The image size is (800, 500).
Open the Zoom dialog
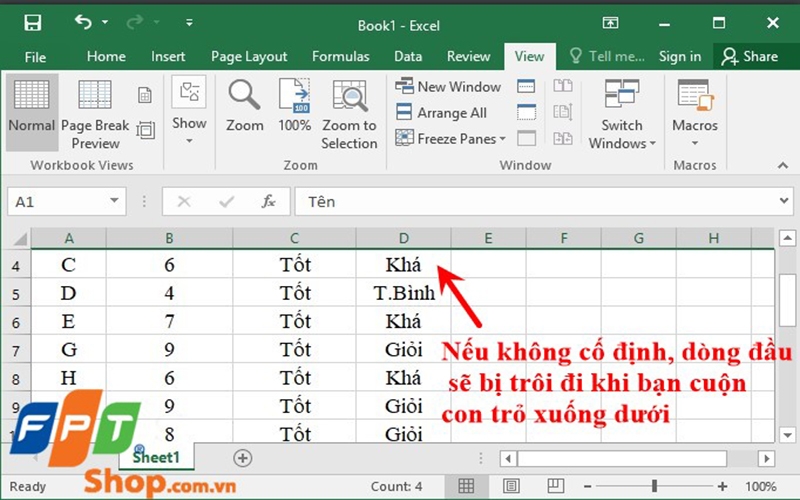click(x=245, y=106)
